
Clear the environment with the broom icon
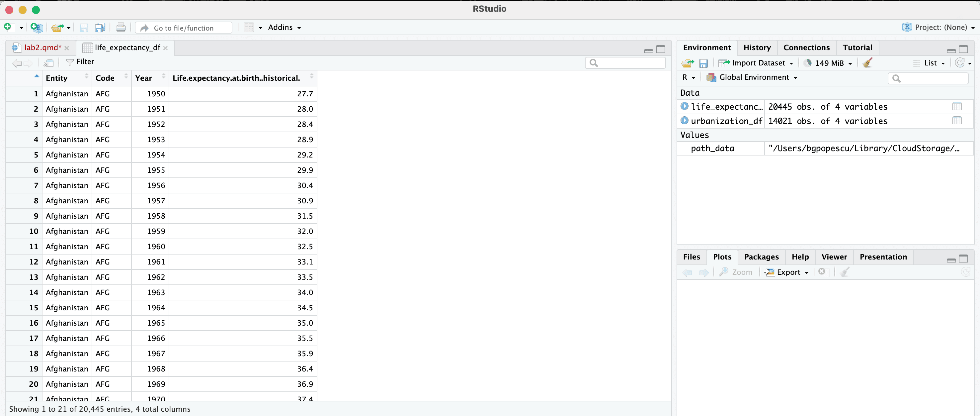tap(867, 63)
